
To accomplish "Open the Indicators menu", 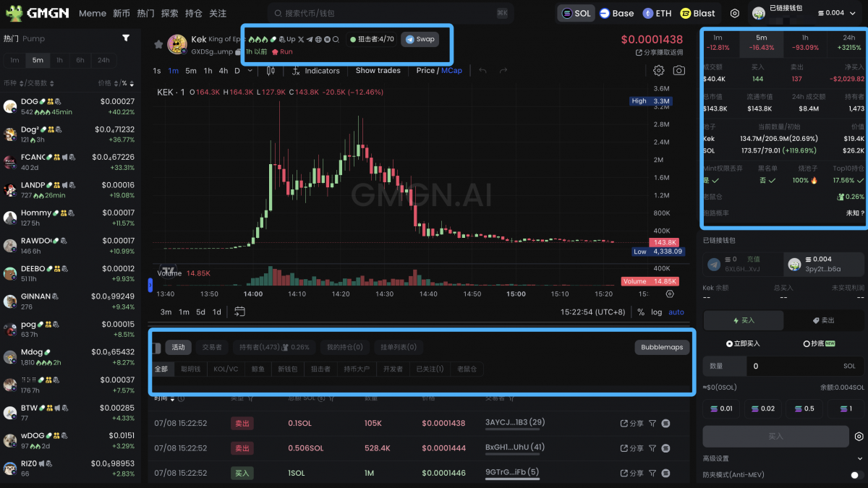I will (x=316, y=71).
